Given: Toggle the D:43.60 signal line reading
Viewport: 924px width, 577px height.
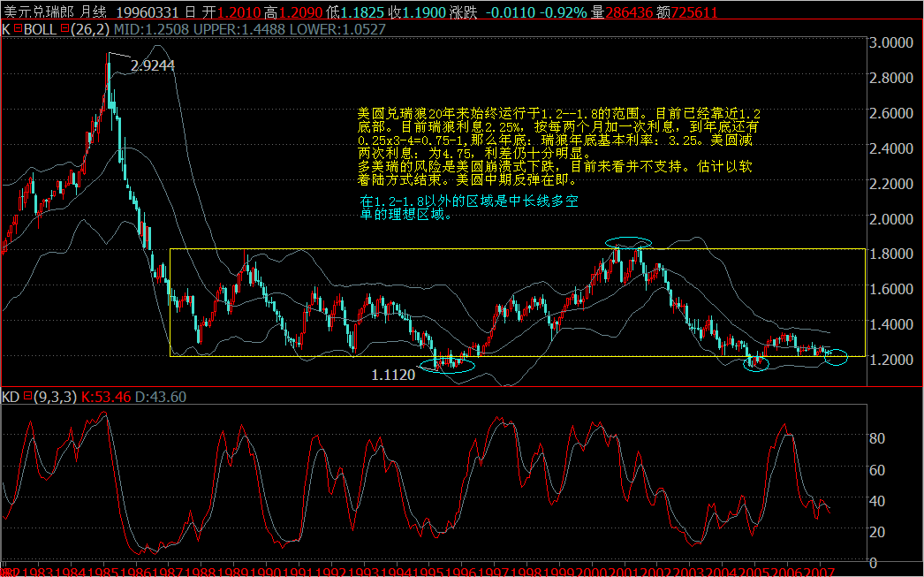Looking at the screenshot, I should tap(161, 398).
